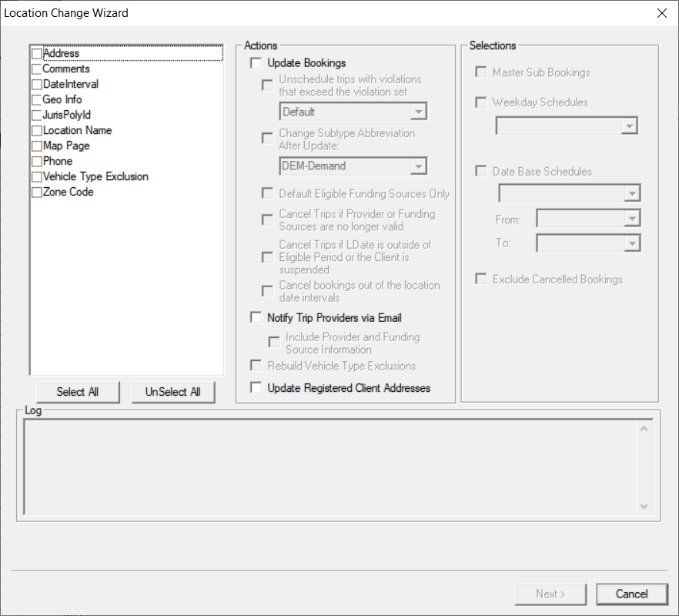
Task: Toggle the Location Name checkbox
Action: click(x=35, y=130)
